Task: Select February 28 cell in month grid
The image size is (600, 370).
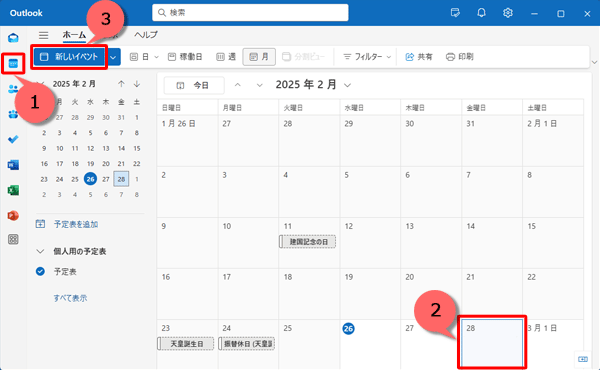Action: click(492, 343)
